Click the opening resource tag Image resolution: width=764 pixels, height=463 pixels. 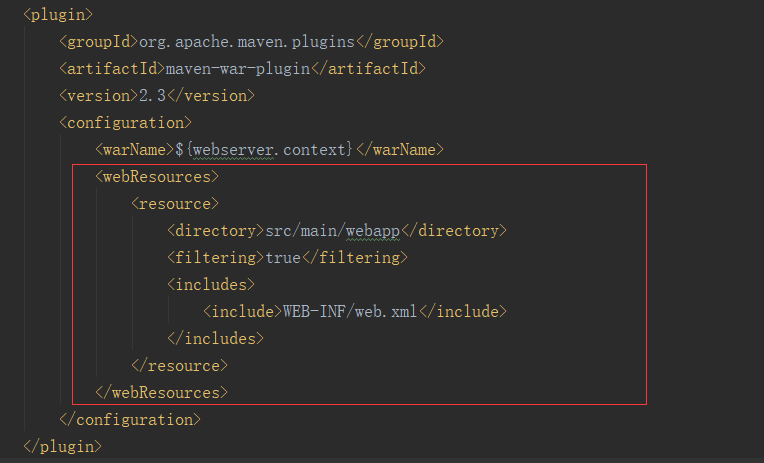pos(175,204)
